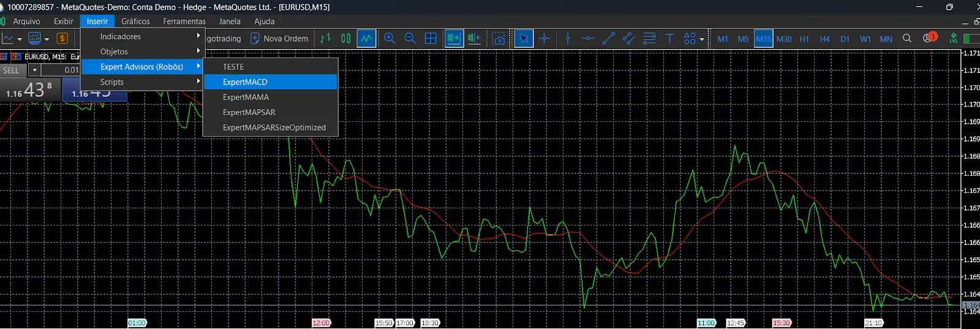
Task: Switch timeframe to M1
Action: pyautogui.click(x=723, y=39)
